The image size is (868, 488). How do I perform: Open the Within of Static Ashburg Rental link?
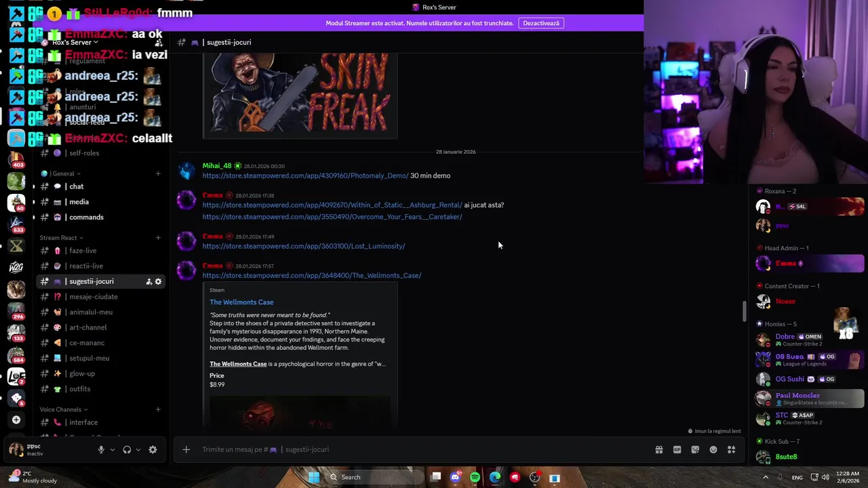(332, 205)
